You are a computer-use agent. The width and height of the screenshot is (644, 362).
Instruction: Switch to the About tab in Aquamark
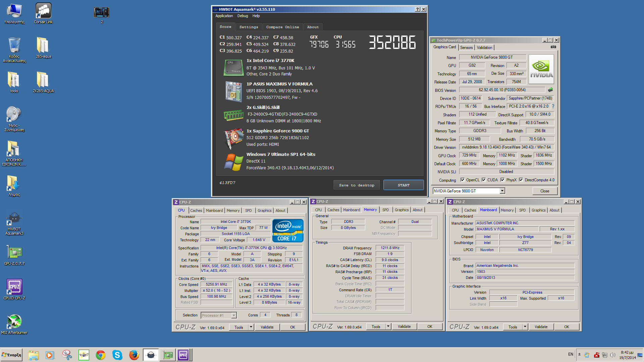313,27
